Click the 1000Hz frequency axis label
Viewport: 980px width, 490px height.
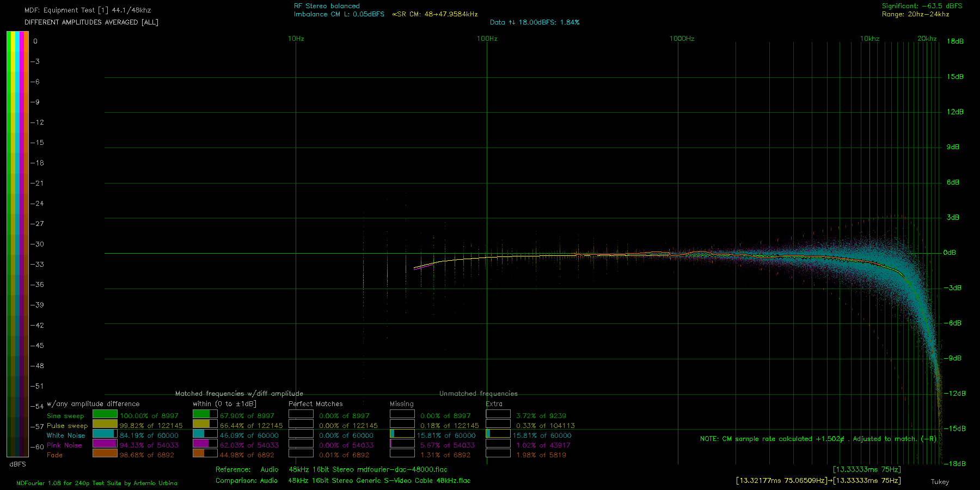(x=682, y=39)
